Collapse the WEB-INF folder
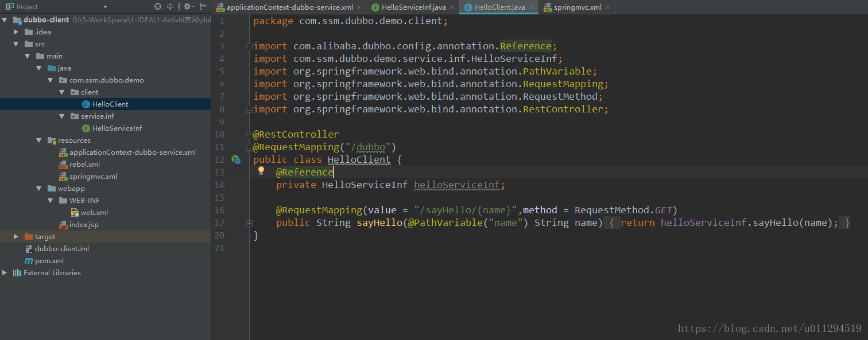Image resolution: width=868 pixels, height=340 pixels. click(50, 200)
